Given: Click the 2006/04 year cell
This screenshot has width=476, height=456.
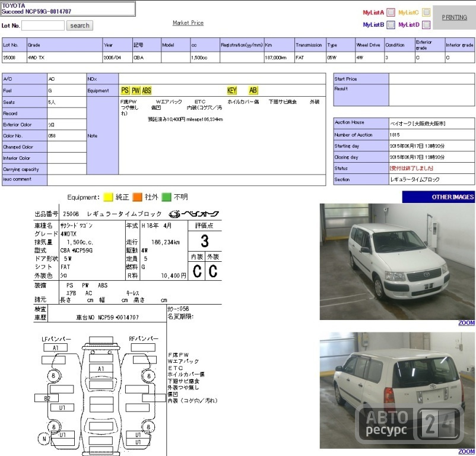Looking at the screenshot, I should click(x=118, y=58).
